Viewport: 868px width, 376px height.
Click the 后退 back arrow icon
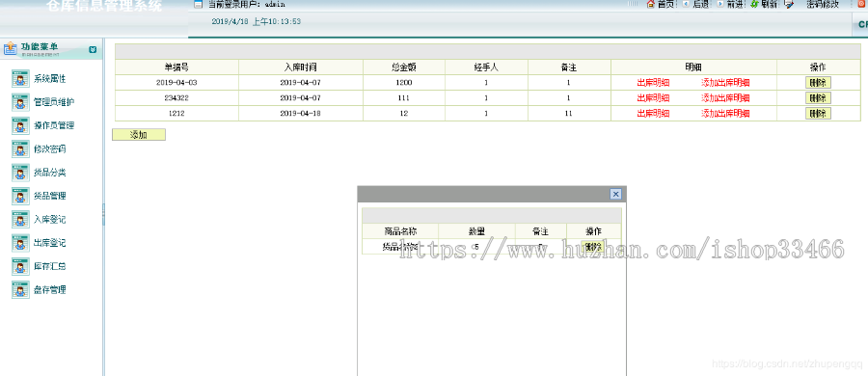pos(687,4)
